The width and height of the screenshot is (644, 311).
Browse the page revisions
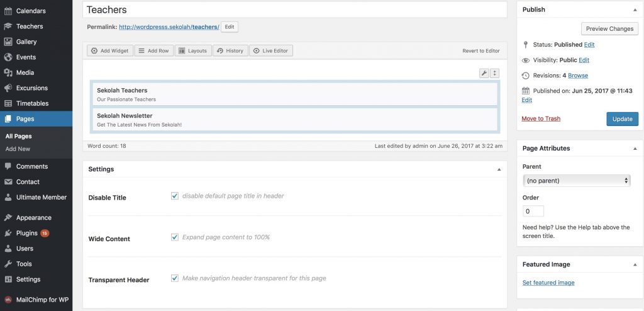578,76
